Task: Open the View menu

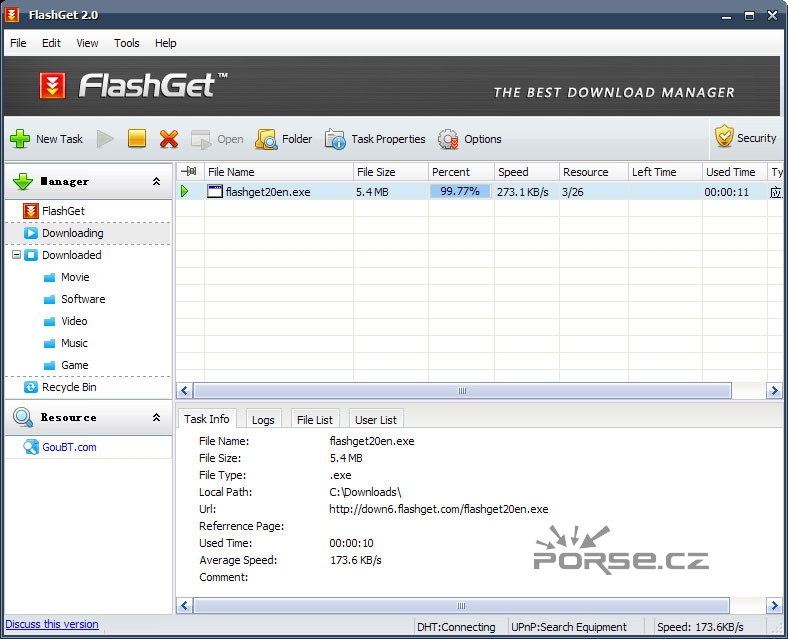Action: pos(87,43)
